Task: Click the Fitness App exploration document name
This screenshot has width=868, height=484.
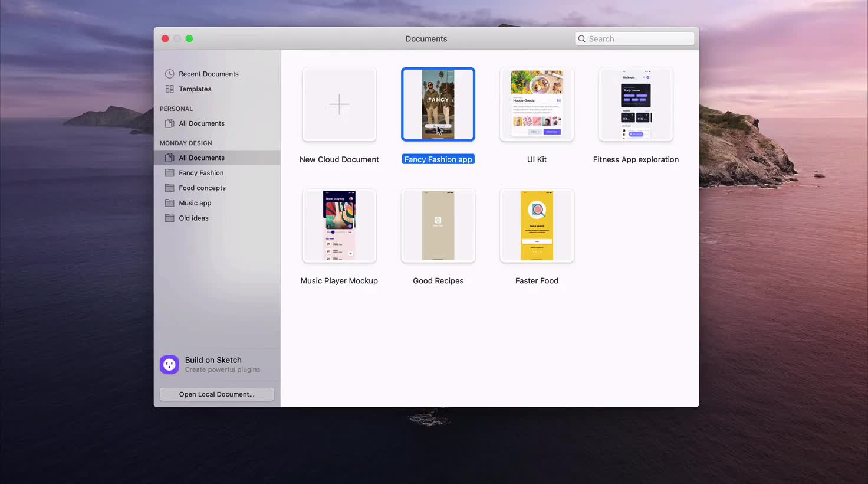Action: coord(636,159)
